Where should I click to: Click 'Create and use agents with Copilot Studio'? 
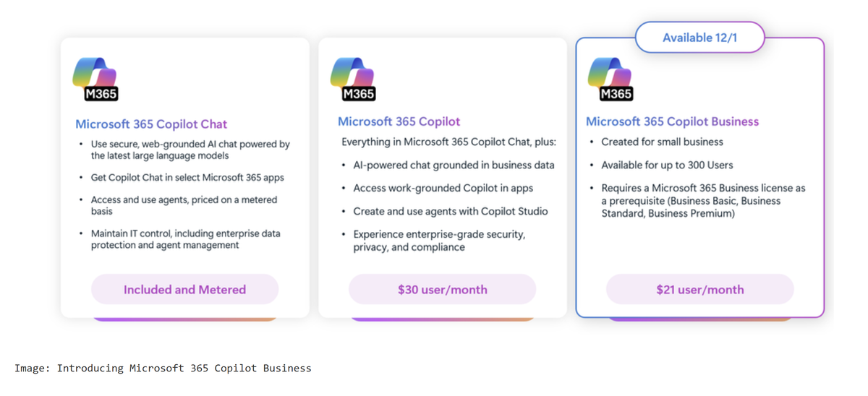tap(450, 211)
